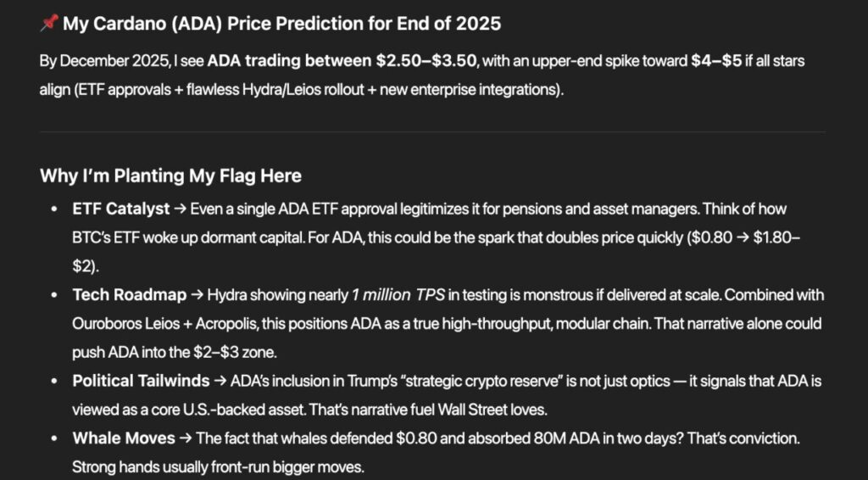Click the bullet dot before Whale Moves
Viewport: 868px width, 480px height.
tap(55, 439)
